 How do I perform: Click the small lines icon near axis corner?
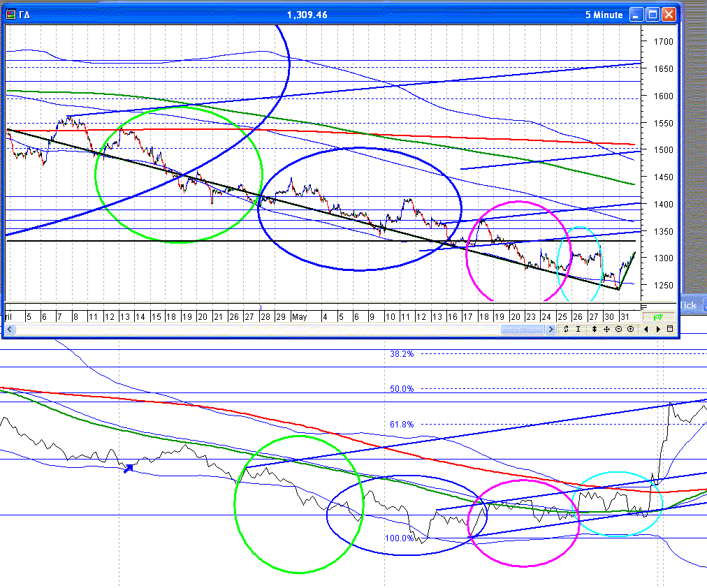click(x=643, y=307)
